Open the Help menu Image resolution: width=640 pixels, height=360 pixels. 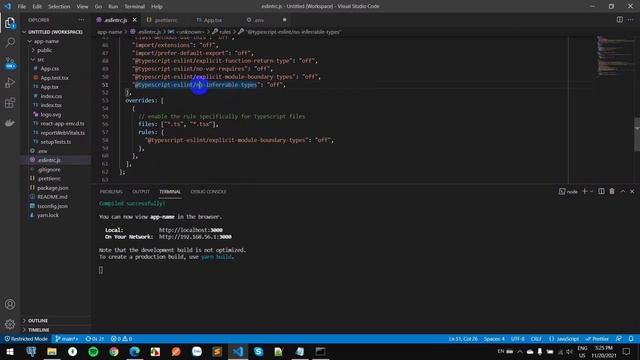157,6
